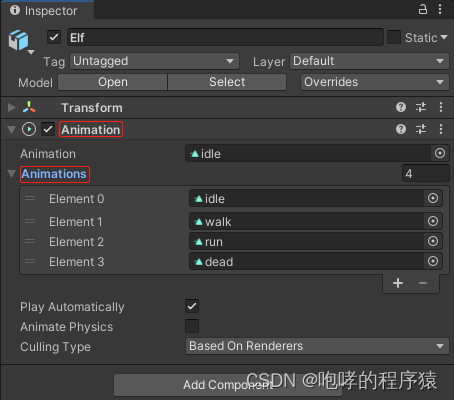The height and width of the screenshot is (400, 454).
Task: Open object picker for Element 1 walk
Action: tap(433, 221)
